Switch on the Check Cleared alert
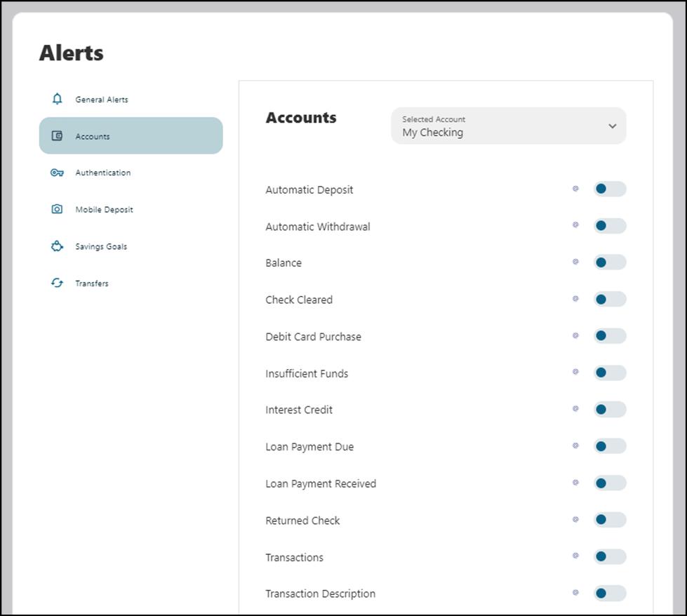Screen dimensions: 687x616 coord(610,299)
